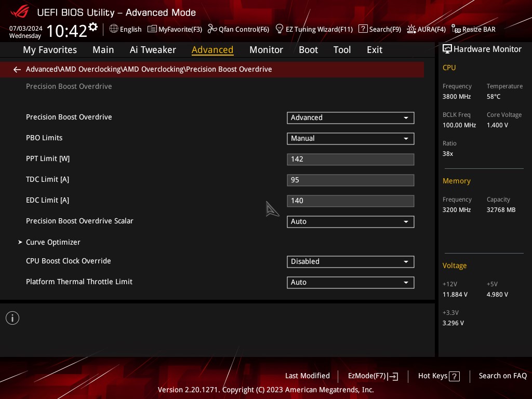Open Qfan Control(F6) label
This screenshot has height=399, width=532.
click(244, 30)
